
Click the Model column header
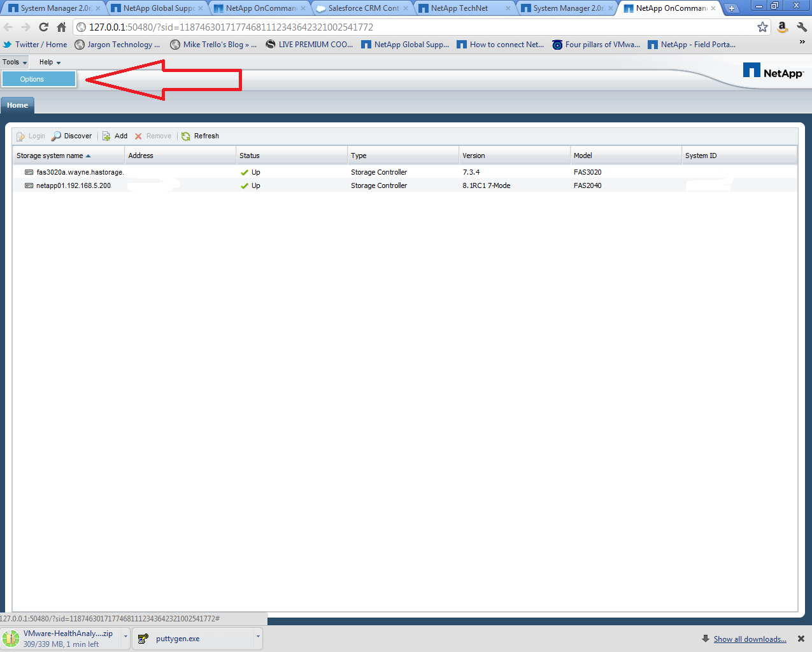click(626, 156)
